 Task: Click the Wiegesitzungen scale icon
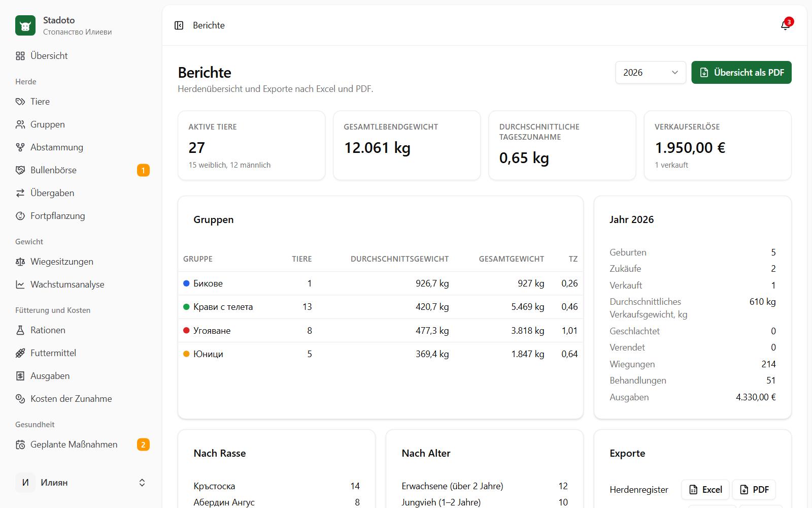pos(20,262)
